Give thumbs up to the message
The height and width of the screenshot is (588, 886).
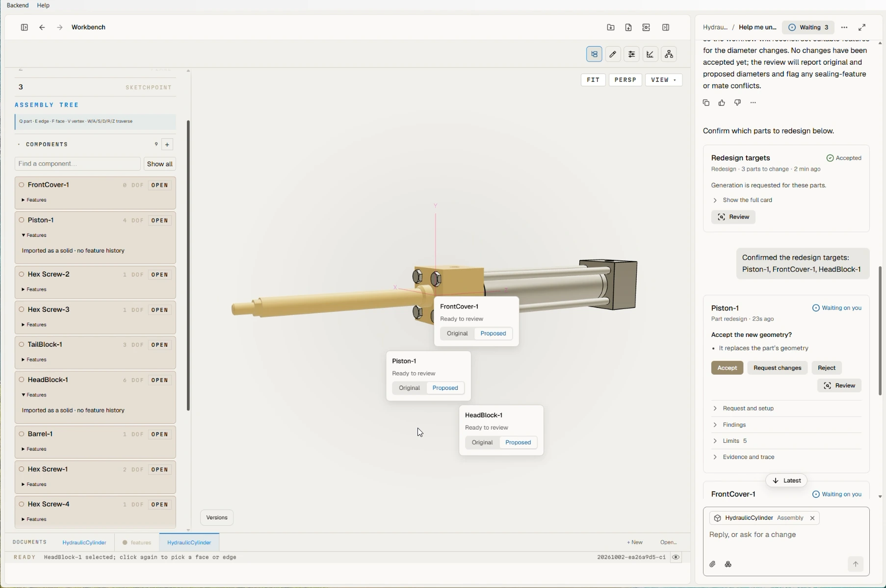click(x=722, y=102)
